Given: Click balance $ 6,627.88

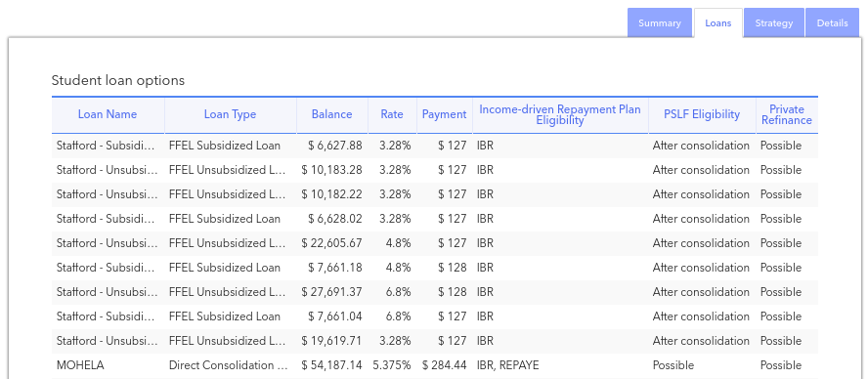Looking at the screenshot, I should point(336,146).
